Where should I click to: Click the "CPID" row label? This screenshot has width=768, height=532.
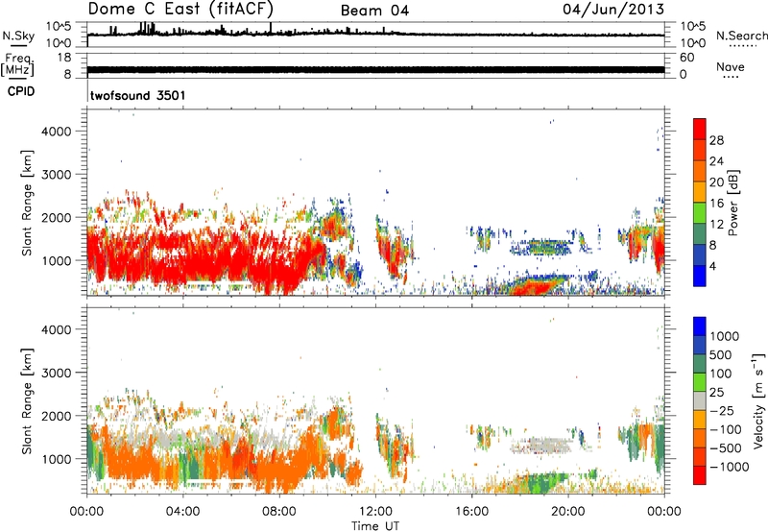click(x=21, y=91)
